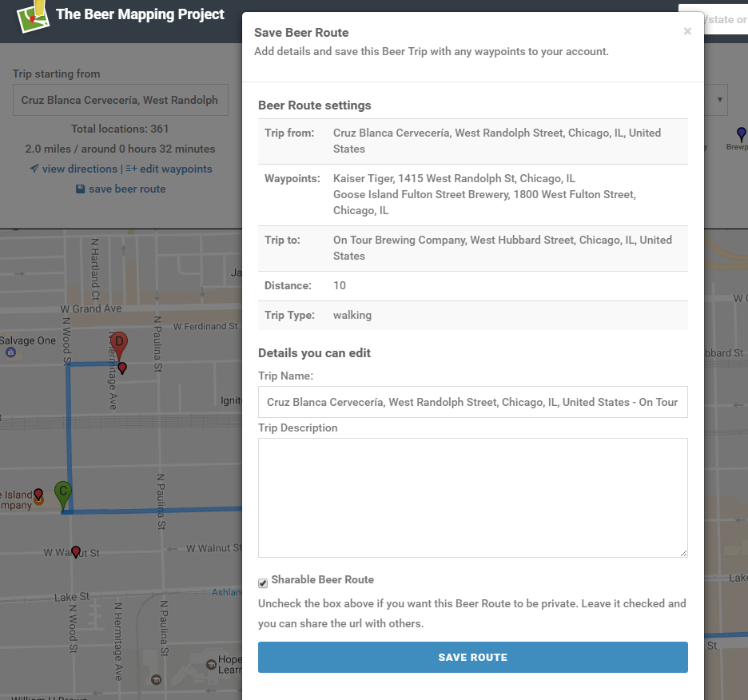This screenshot has width=748, height=700.
Task: Close the Save Beer Route dialog
Action: pyautogui.click(x=687, y=31)
